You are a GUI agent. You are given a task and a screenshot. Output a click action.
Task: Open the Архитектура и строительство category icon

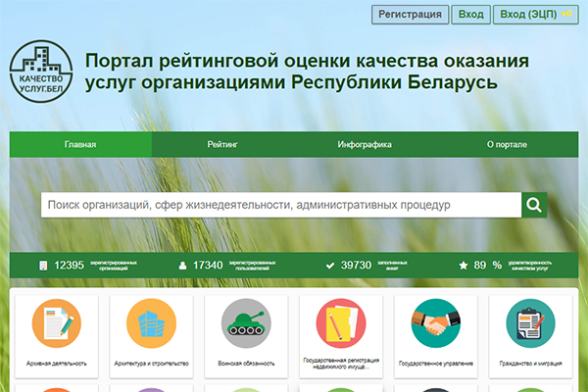152,323
